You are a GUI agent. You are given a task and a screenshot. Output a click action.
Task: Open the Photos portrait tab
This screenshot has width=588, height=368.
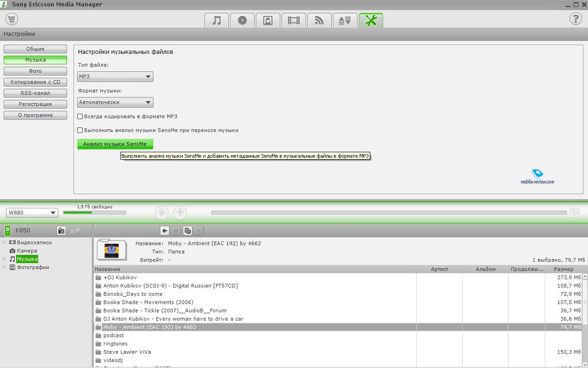click(268, 21)
